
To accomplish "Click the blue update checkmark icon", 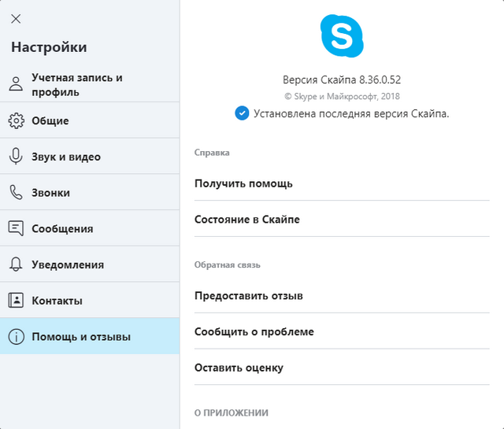I will (242, 113).
